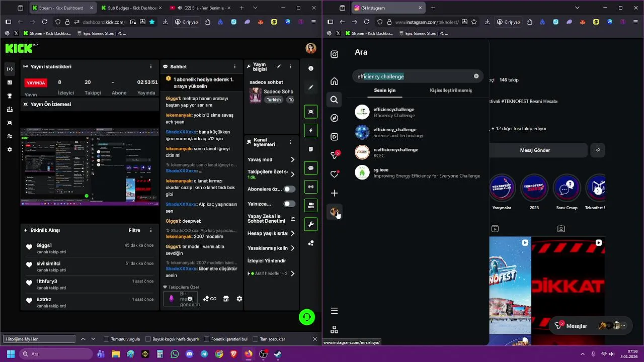Go to Instagram Home icon
The image size is (644, 362).
(334, 81)
